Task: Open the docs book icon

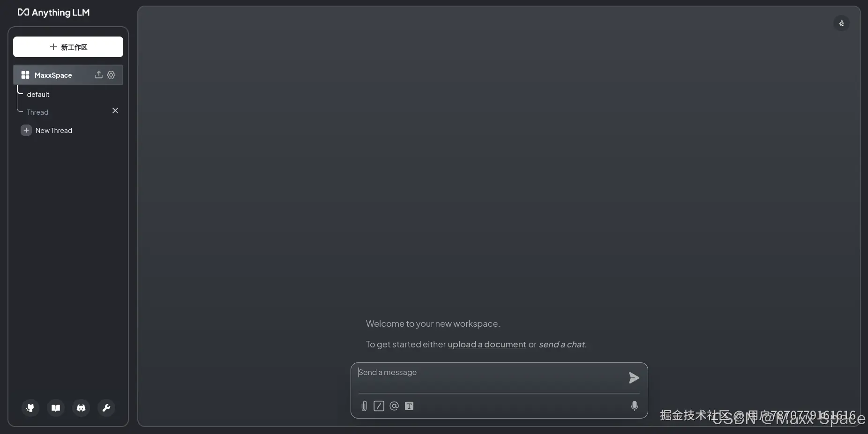Action: (56, 408)
